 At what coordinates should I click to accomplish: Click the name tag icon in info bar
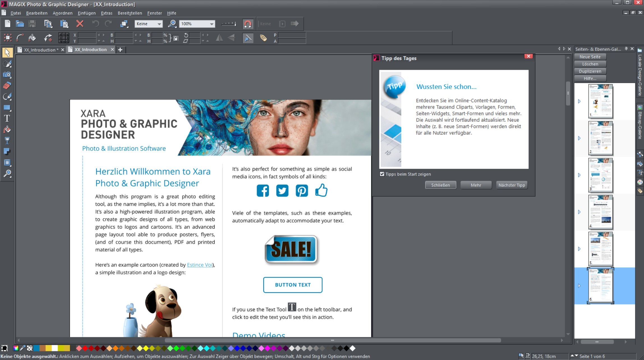click(263, 38)
